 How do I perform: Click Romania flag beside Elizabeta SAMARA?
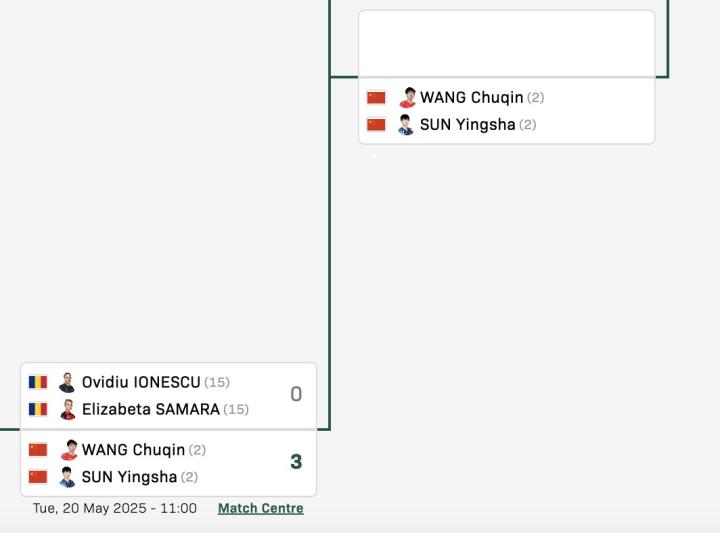pos(38,409)
